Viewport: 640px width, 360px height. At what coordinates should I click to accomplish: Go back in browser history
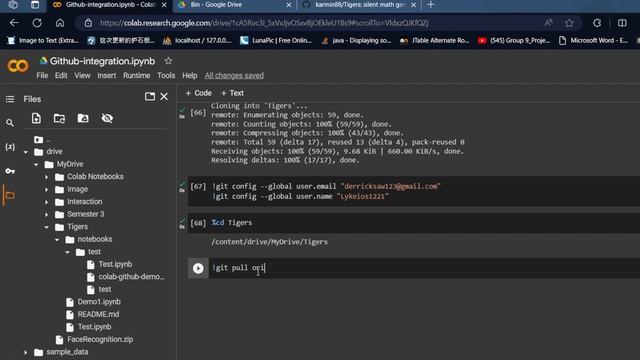[x=14, y=23]
